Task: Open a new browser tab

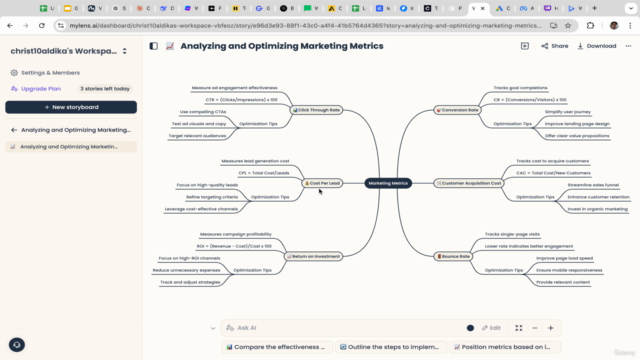Action: 594,8
